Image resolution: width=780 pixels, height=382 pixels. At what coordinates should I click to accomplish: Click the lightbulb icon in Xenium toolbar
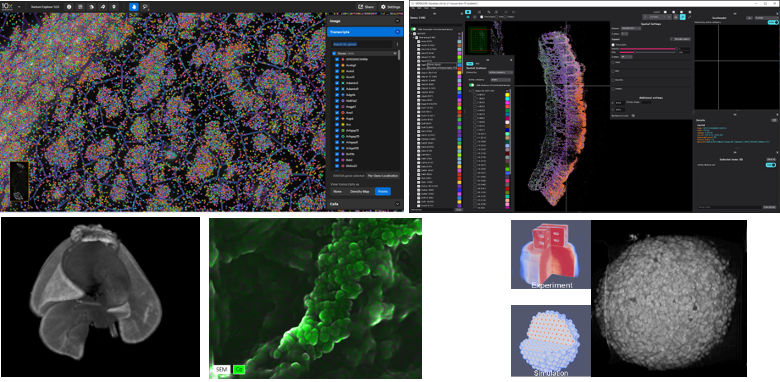click(114, 7)
